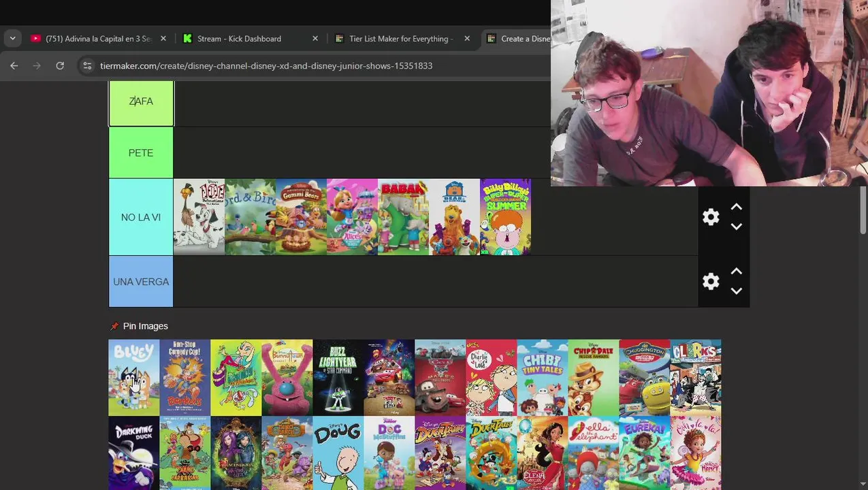This screenshot has width=868, height=490.
Task: Switch to Tier List Maker for Everything tab
Action: (402, 39)
